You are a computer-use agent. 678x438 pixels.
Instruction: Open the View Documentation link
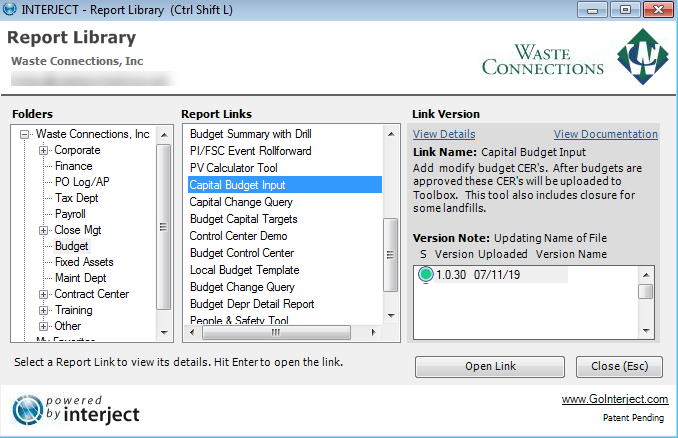point(606,134)
